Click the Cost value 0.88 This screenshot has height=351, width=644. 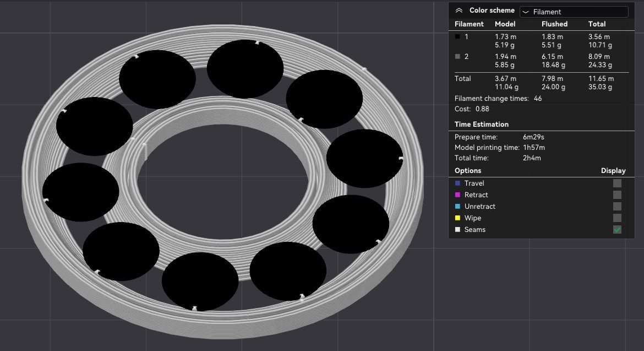pos(482,109)
